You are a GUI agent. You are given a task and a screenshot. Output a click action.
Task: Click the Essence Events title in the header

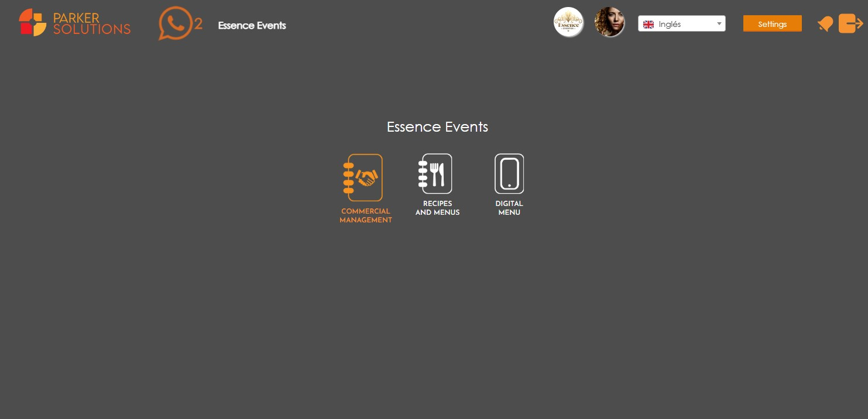(252, 25)
